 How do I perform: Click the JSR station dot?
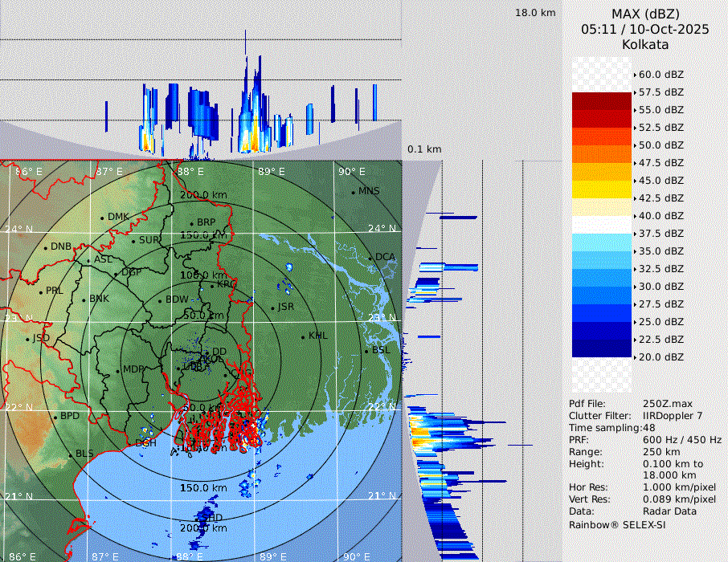coord(272,307)
